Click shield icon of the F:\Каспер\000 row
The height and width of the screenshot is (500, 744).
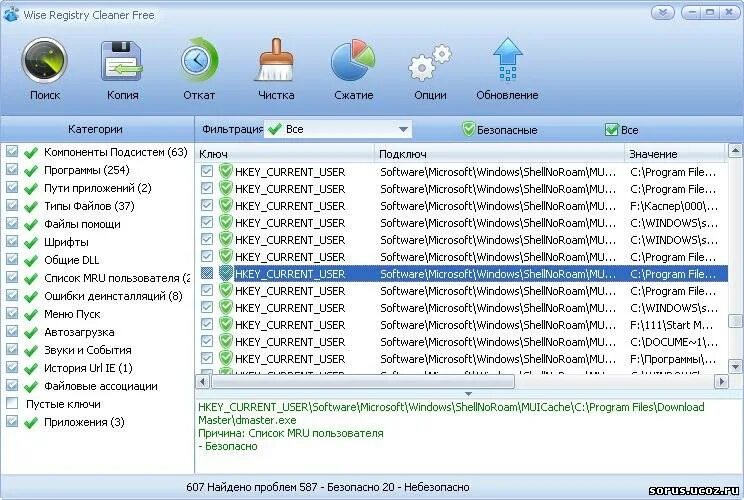(226, 205)
